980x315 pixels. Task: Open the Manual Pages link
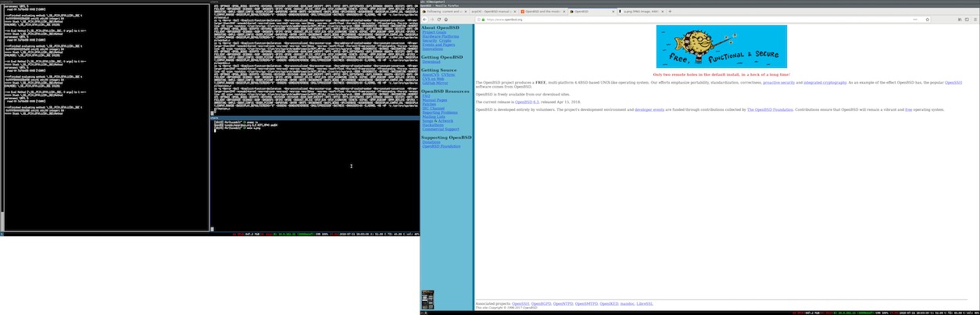coord(435,100)
